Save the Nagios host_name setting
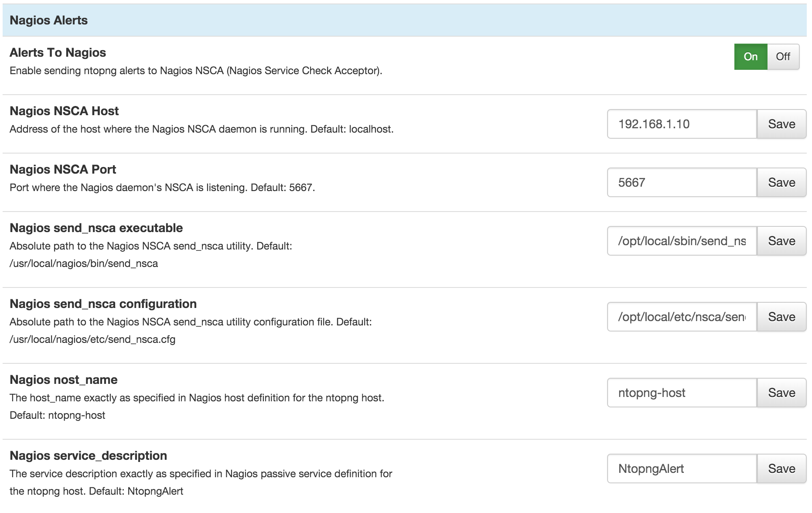This screenshot has height=513, width=812. [781, 393]
